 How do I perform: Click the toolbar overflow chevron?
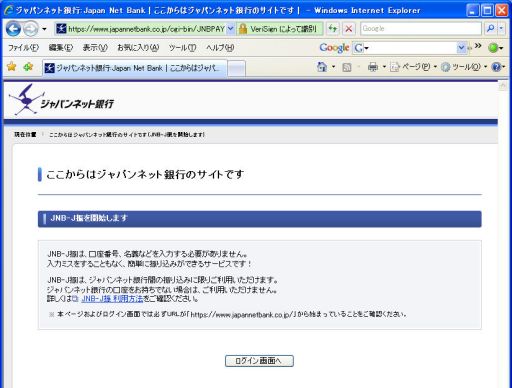478,46
